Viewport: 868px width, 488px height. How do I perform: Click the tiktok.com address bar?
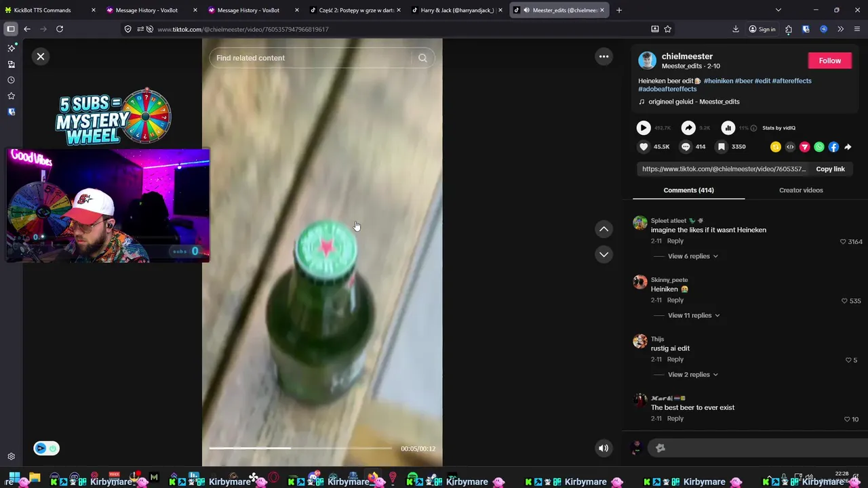[400, 29]
